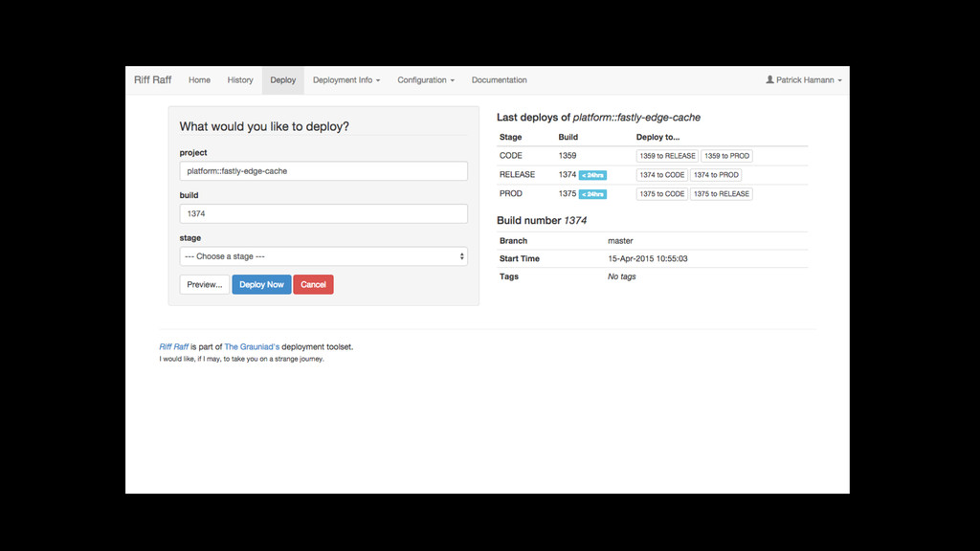980x551 pixels.
Task: Open The Grauniad's footer link
Action: click(252, 346)
